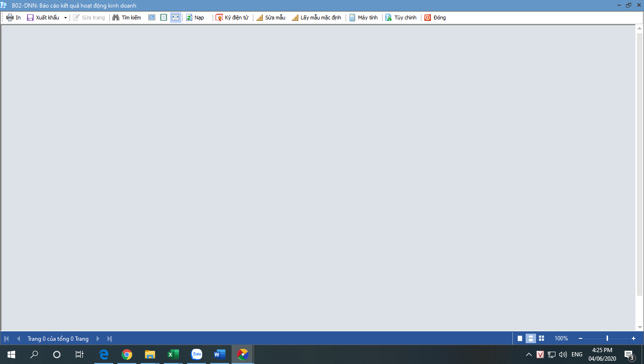Click the Xuất khẩu save icon

coord(30,18)
